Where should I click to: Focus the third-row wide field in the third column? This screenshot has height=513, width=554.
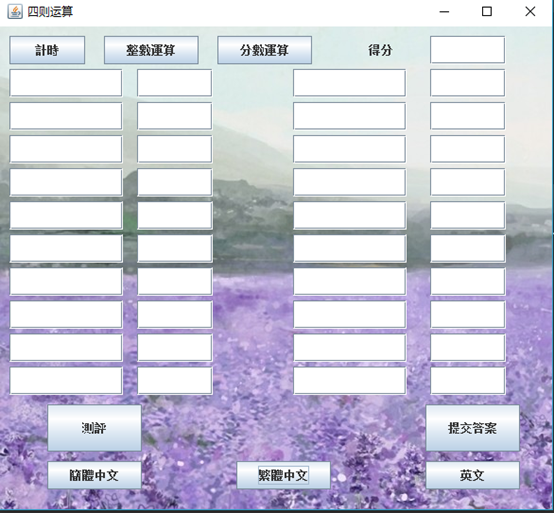coord(349,149)
